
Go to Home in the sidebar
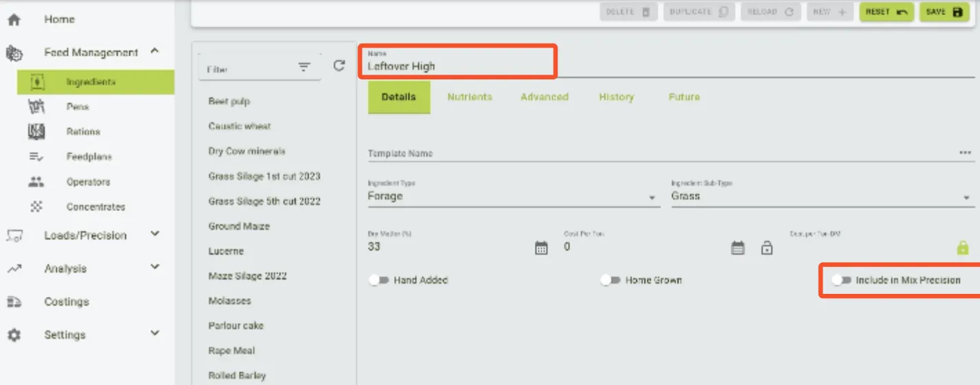tap(59, 20)
